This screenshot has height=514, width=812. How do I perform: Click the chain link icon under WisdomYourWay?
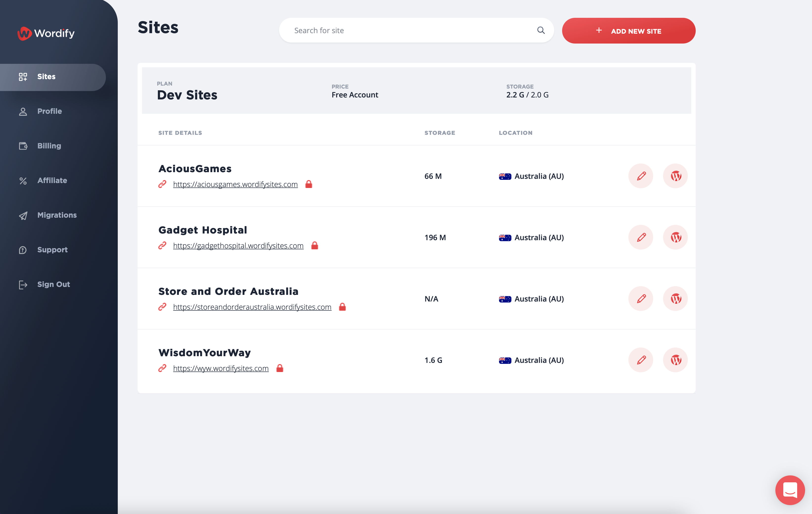(163, 368)
